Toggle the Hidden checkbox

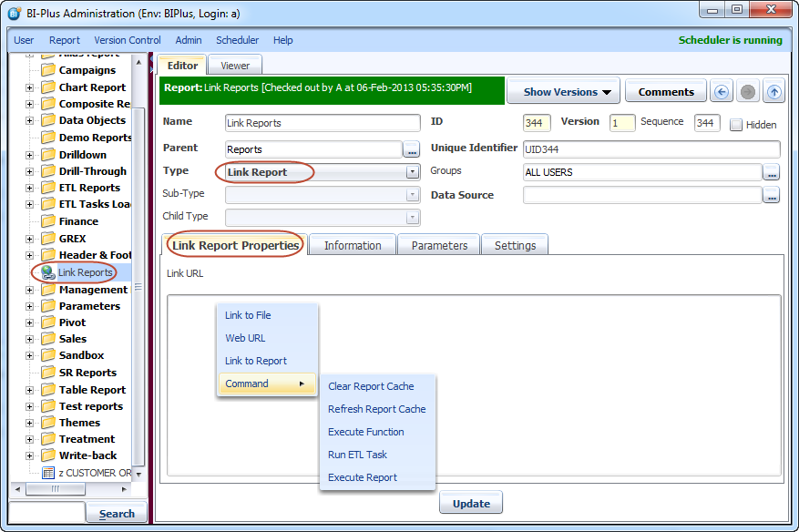pos(736,125)
